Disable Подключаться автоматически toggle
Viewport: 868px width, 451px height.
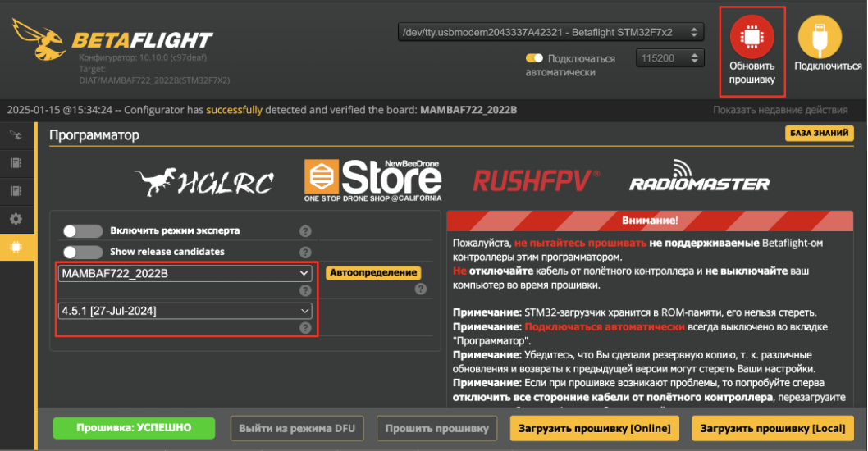pos(535,58)
